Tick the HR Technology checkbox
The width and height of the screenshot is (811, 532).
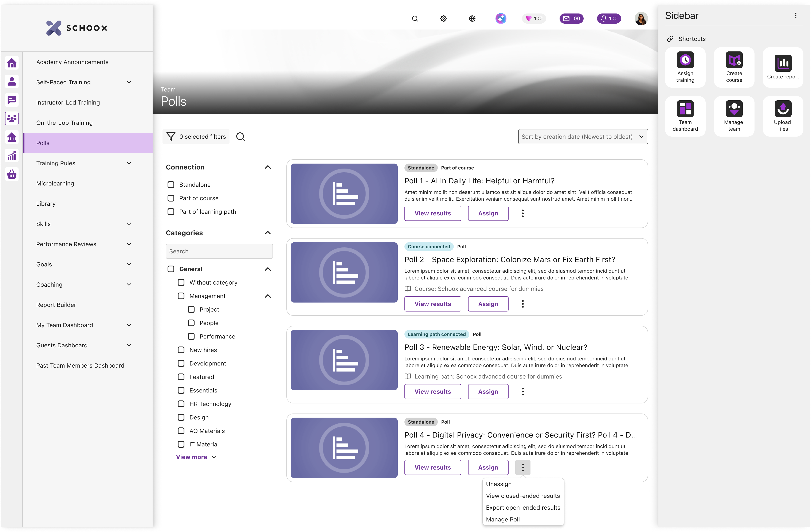(x=181, y=404)
